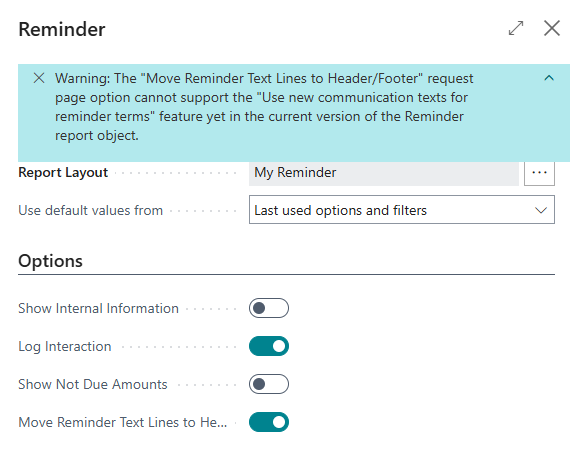Image resolution: width=579 pixels, height=457 pixels.
Task: Close the Reminder dialog
Action: [552, 28]
